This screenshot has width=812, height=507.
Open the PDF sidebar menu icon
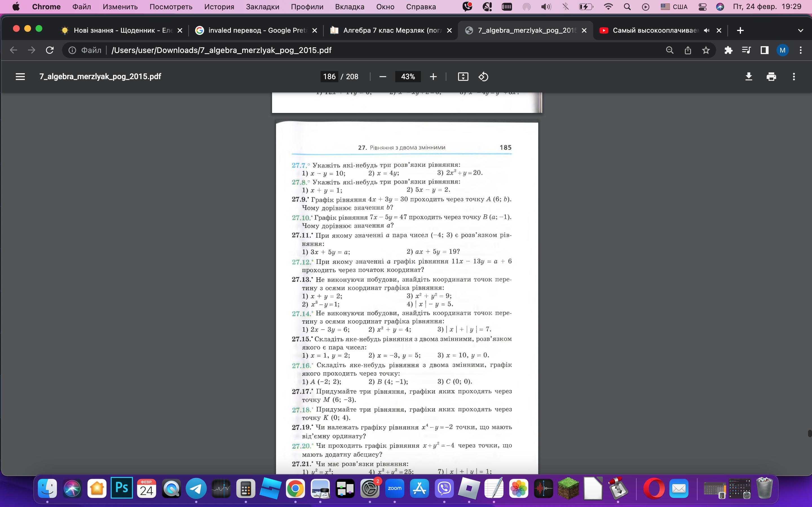(x=20, y=77)
